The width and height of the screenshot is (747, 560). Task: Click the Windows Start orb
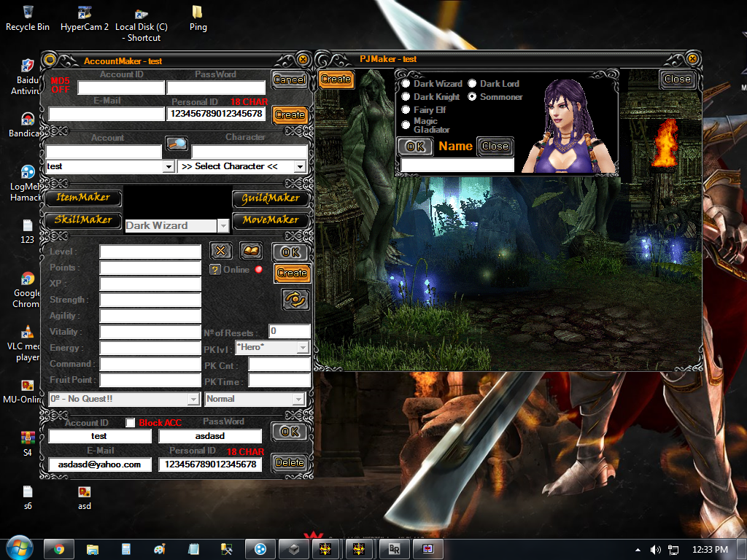[x=19, y=548]
